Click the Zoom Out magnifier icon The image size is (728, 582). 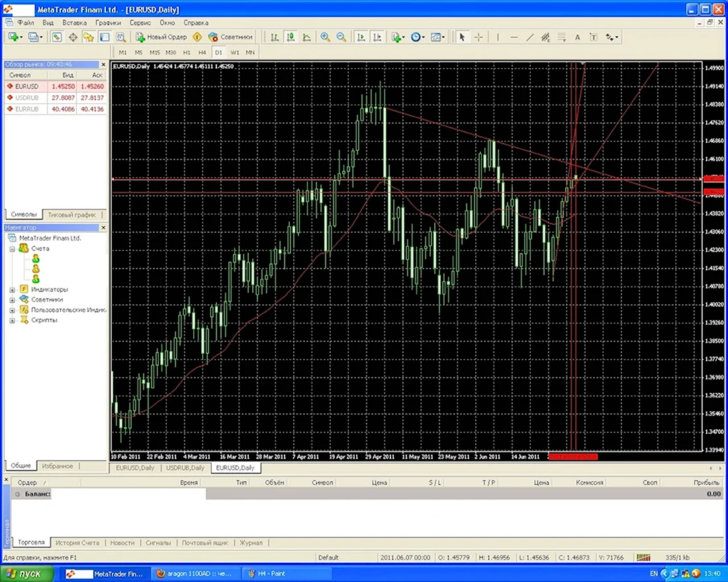pos(341,37)
